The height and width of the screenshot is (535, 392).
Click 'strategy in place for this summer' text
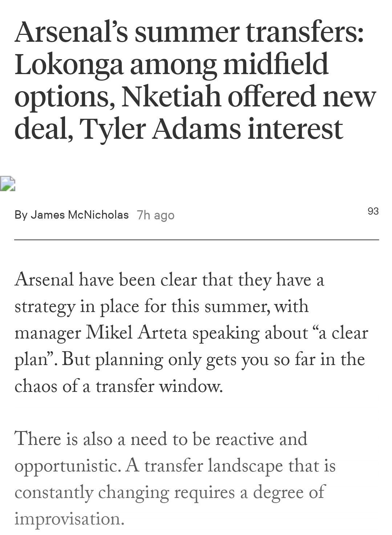click(140, 307)
